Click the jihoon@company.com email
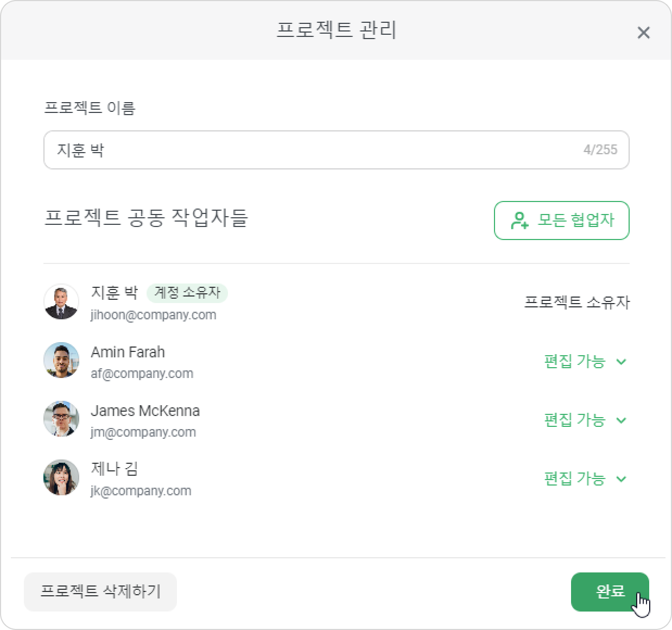 coord(154,315)
